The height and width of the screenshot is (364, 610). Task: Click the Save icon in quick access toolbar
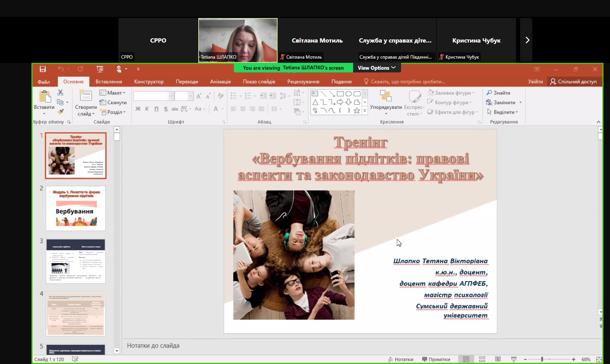pos(43,69)
